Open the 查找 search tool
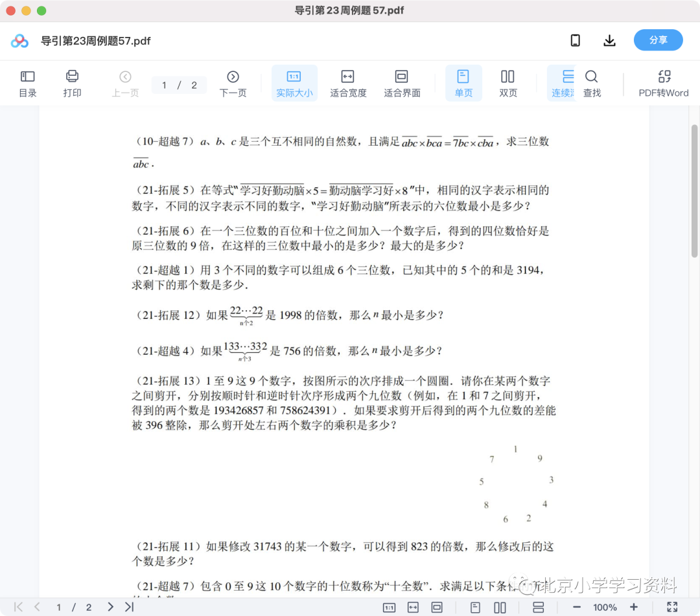This screenshot has height=616, width=700. (x=592, y=84)
